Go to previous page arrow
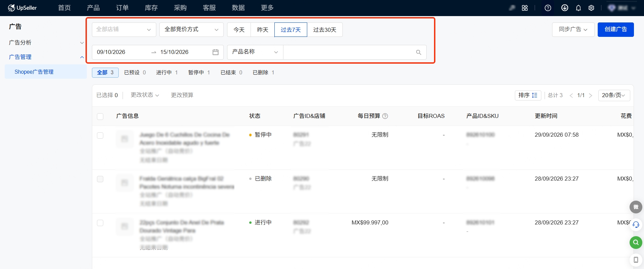 click(571, 95)
